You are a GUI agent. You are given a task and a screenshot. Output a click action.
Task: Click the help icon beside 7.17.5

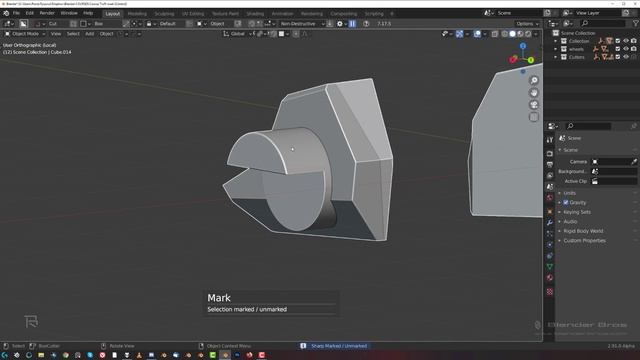pos(366,24)
